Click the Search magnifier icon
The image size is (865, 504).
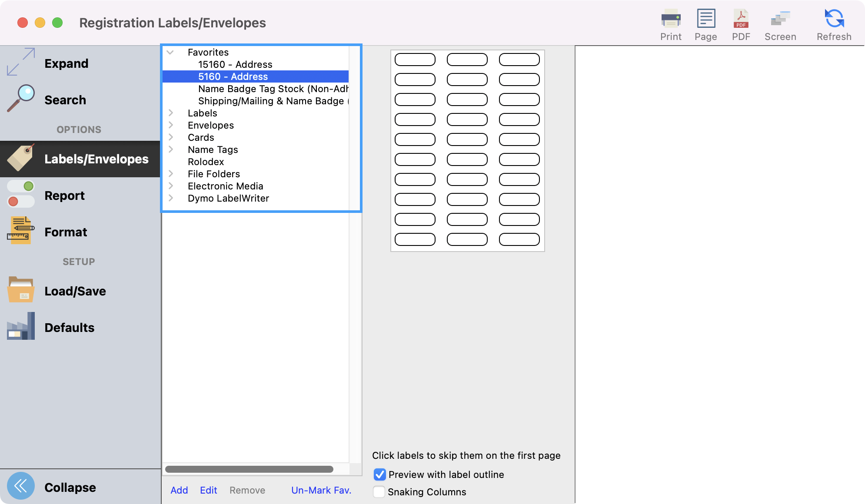(21, 99)
